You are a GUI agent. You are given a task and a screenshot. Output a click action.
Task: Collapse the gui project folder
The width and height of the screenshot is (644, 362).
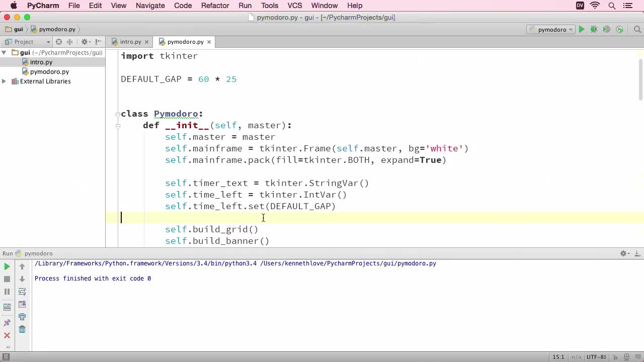(x=4, y=52)
